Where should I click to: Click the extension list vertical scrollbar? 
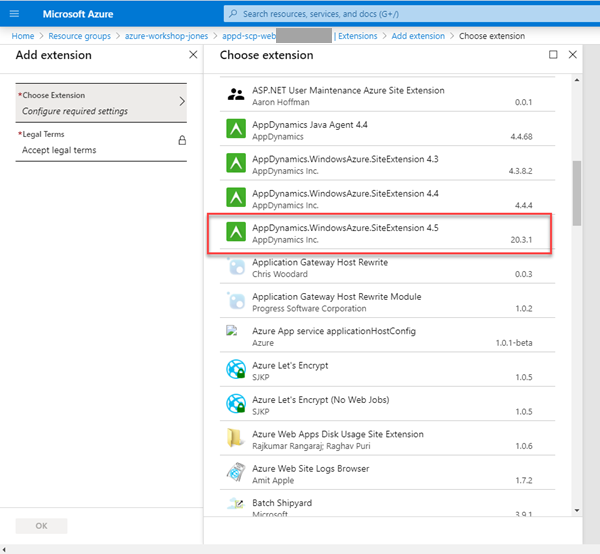[576, 192]
